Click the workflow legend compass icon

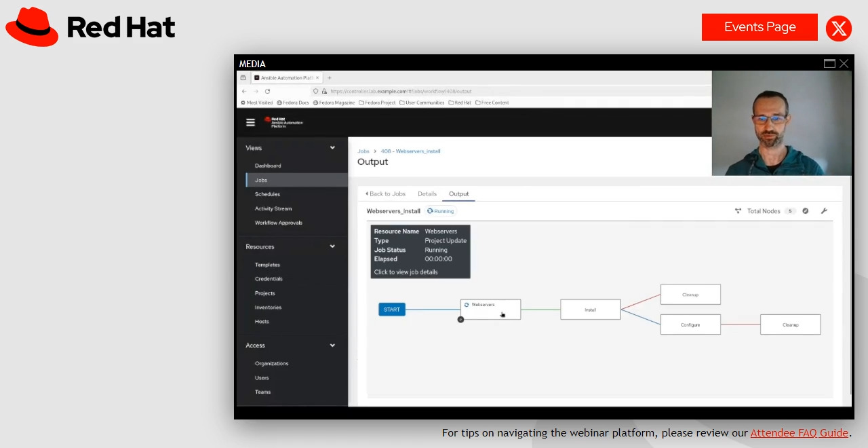point(806,211)
